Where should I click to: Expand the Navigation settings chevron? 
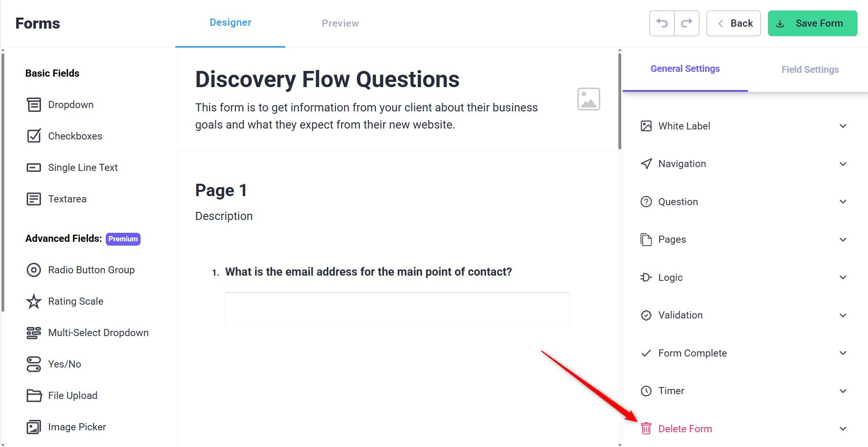pyautogui.click(x=843, y=164)
